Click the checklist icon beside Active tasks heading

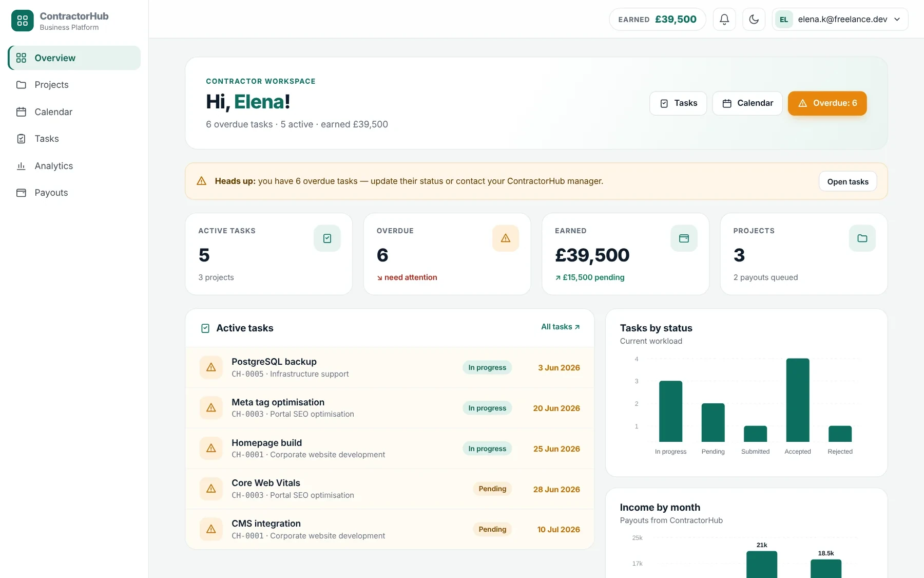coord(205,328)
